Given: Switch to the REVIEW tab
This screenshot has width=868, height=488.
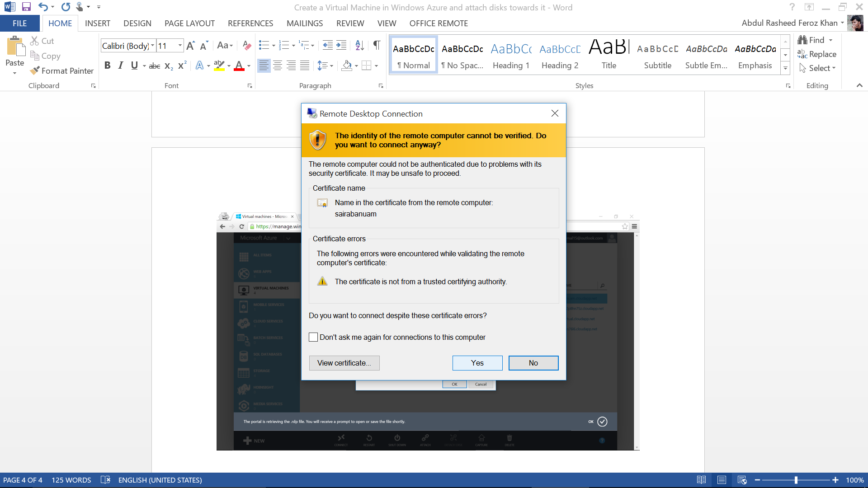Looking at the screenshot, I should click(350, 23).
